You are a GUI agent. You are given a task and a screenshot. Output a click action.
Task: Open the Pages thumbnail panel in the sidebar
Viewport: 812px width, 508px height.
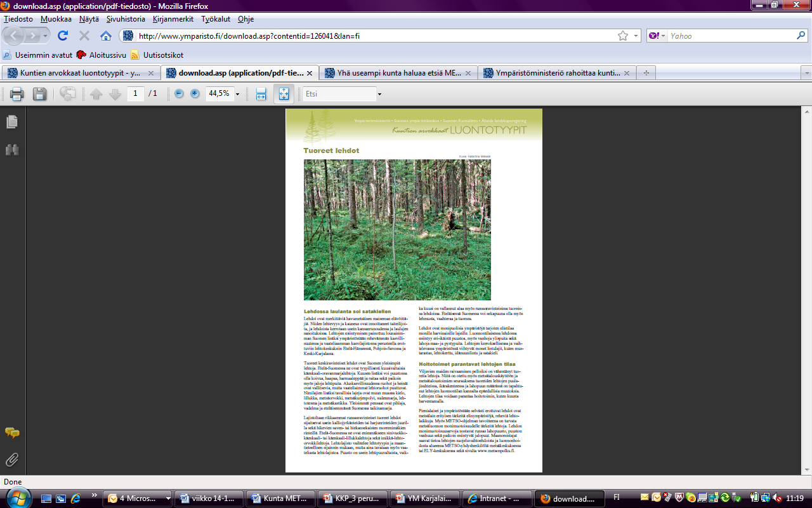12,122
